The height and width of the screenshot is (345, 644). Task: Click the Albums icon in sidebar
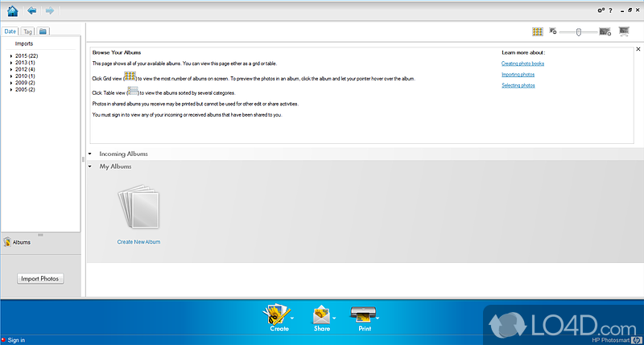point(7,242)
